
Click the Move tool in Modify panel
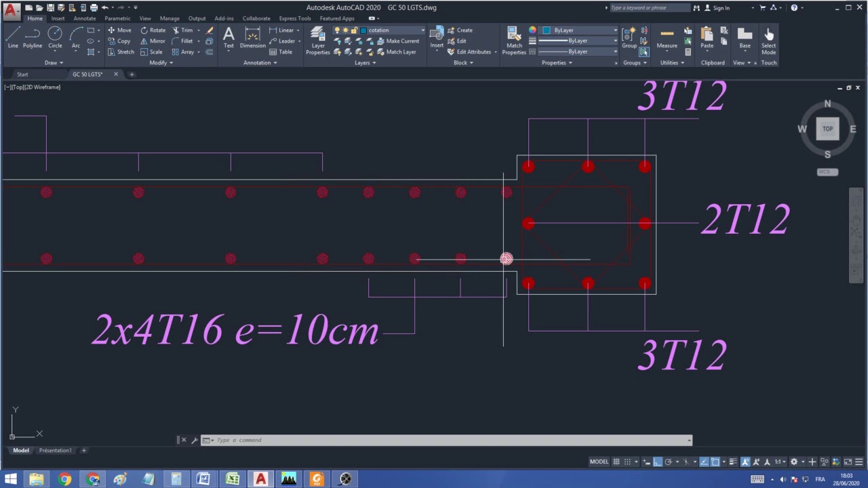tap(119, 30)
